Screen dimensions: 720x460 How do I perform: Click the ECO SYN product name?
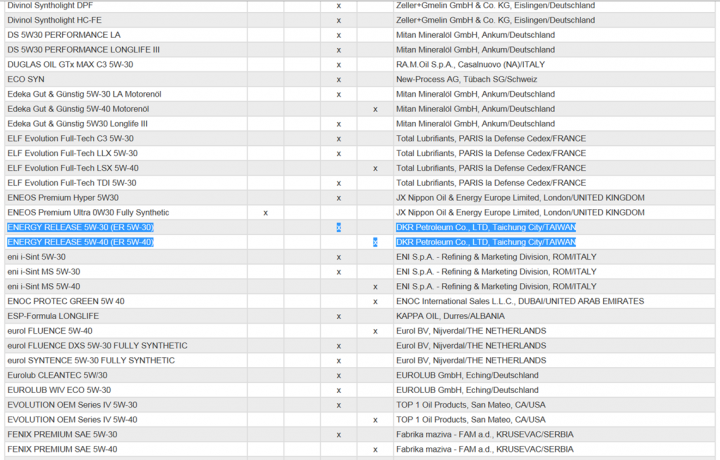tap(26, 79)
